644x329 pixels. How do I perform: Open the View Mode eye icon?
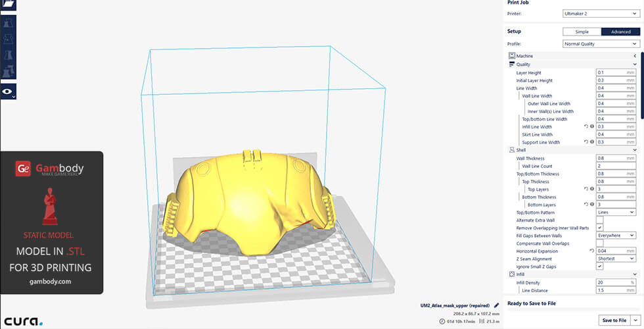pyautogui.click(x=7, y=92)
